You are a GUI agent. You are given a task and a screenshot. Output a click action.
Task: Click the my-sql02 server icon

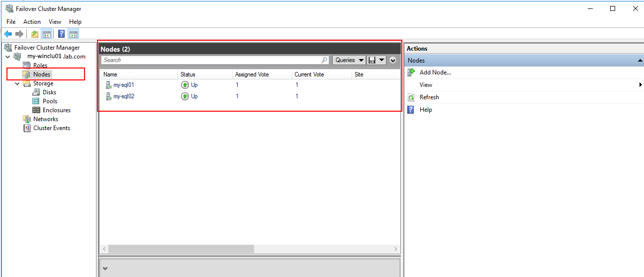tap(108, 96)
